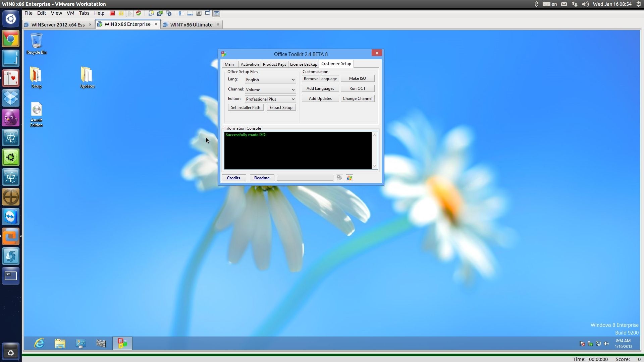Launch Internet Explorer from the Windows taskbar
This screenshot has width=644, height=362.
click(39, 343)
